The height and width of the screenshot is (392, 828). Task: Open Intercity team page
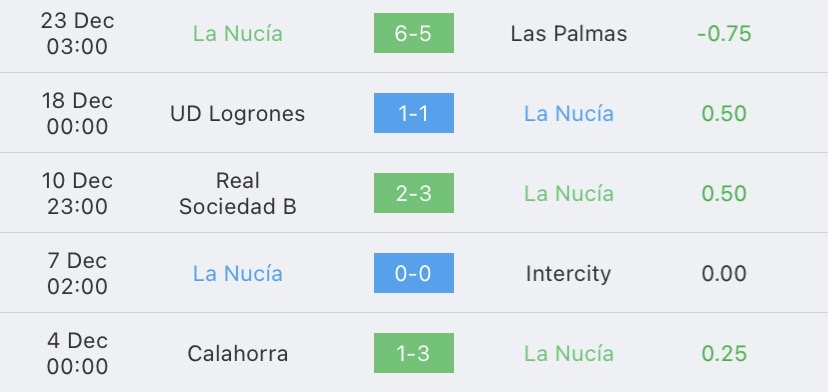point(569,274)
